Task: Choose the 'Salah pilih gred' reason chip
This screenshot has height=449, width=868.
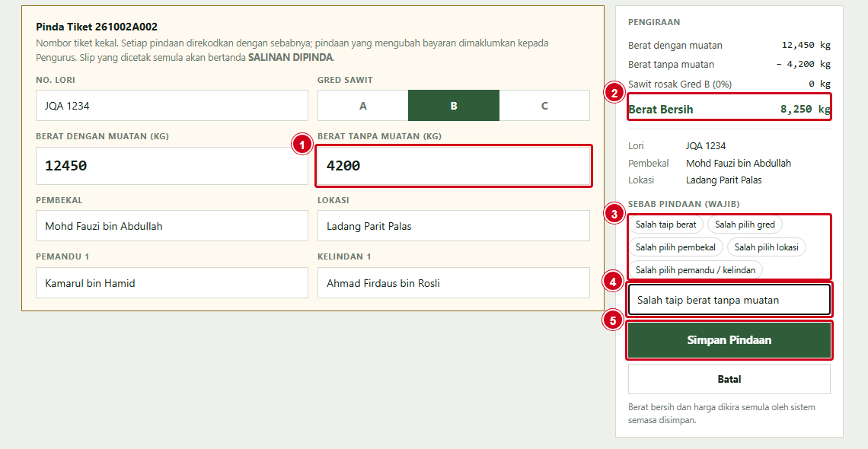Action: (745, 224)
